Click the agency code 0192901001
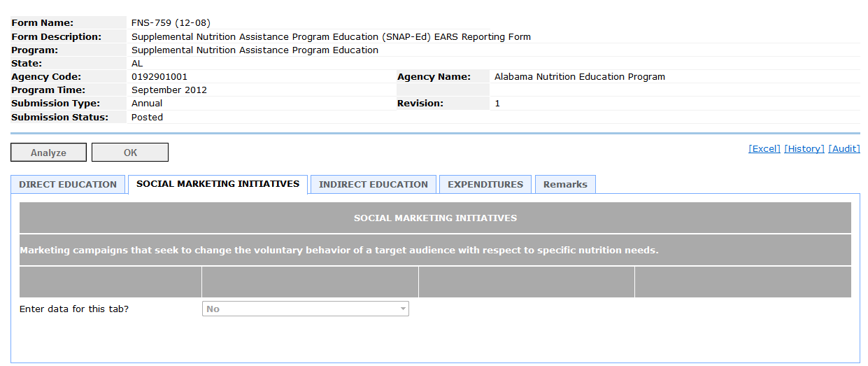This screenshot has height=366, width=868. (x=159, y=77)
